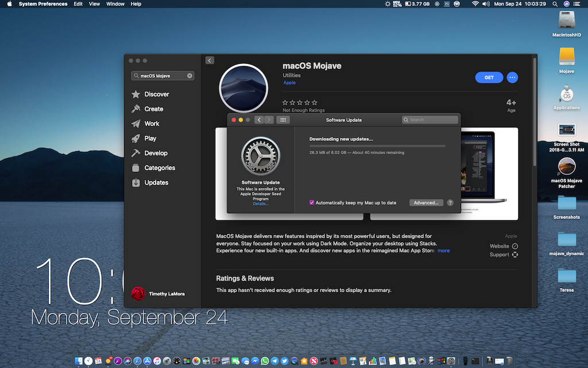Open the View menu
Screen dimensions: 588x368
coord(94,4)
